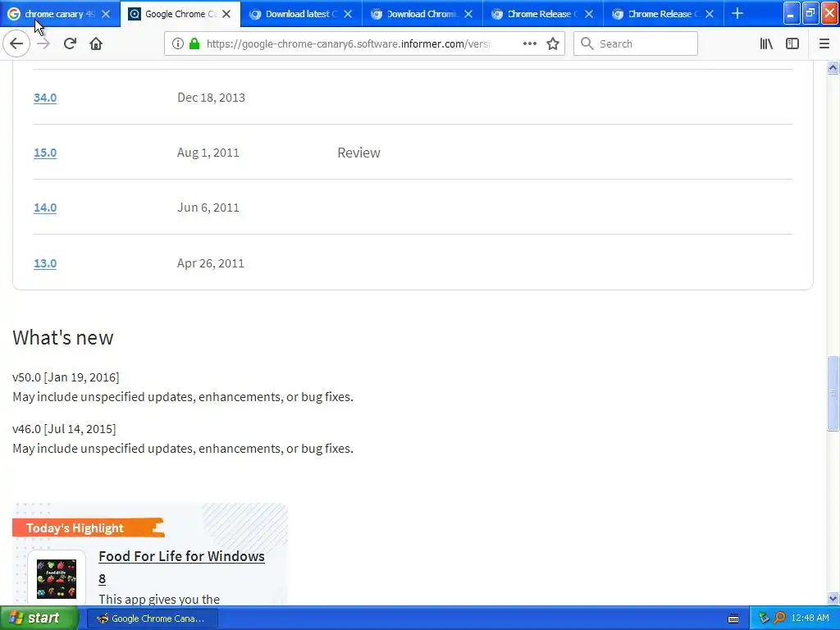Click the 'Apr 26, 2011' date cell
Screen dimensions: 840x630
point(211,263)
